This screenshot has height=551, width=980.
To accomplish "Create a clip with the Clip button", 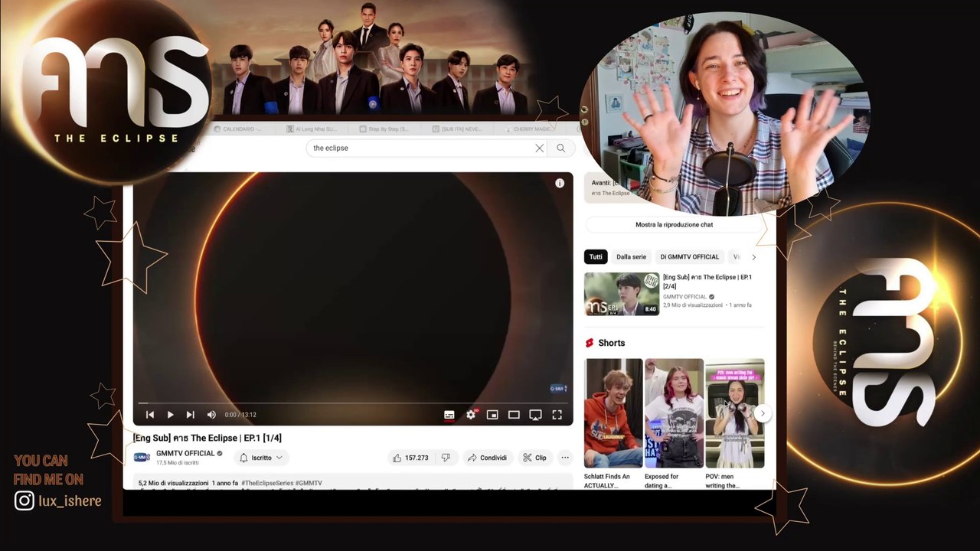I will [x=534, y=458].
